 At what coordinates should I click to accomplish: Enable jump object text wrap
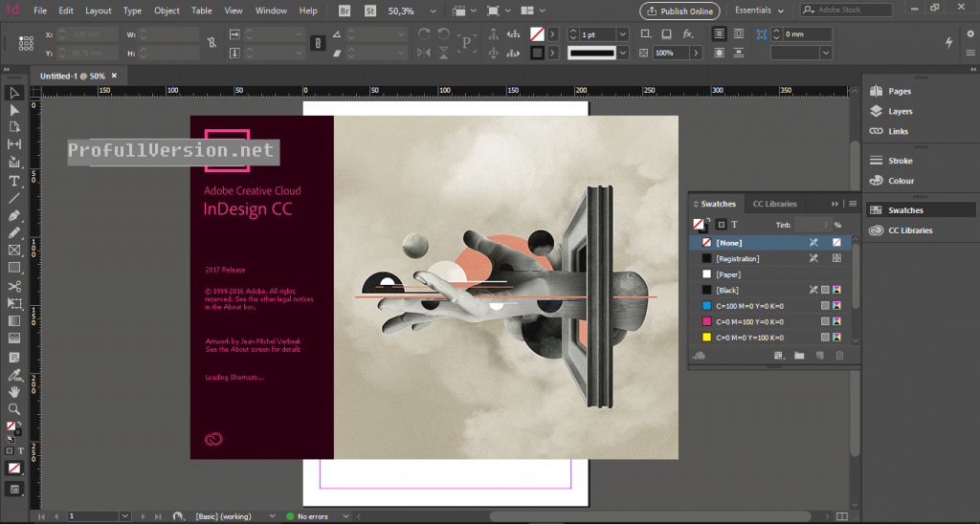(738, 54)
